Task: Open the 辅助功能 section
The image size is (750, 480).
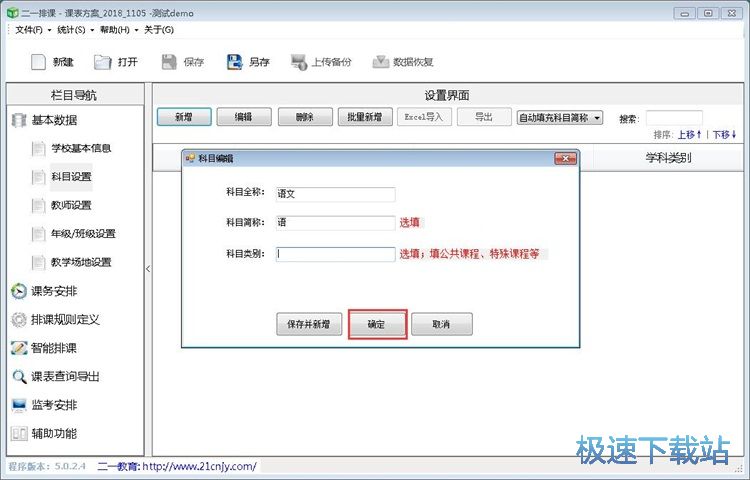Action: 54,434
